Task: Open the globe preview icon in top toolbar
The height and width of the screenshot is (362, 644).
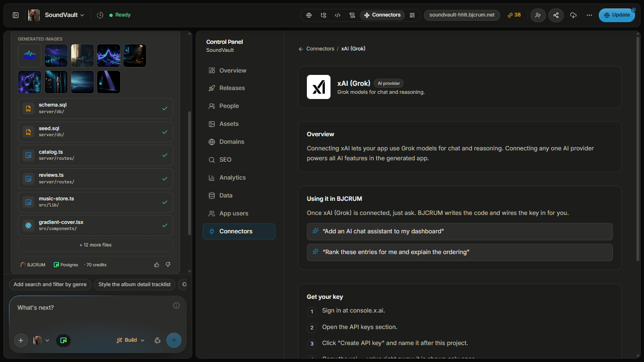Action: click(309, 15)
